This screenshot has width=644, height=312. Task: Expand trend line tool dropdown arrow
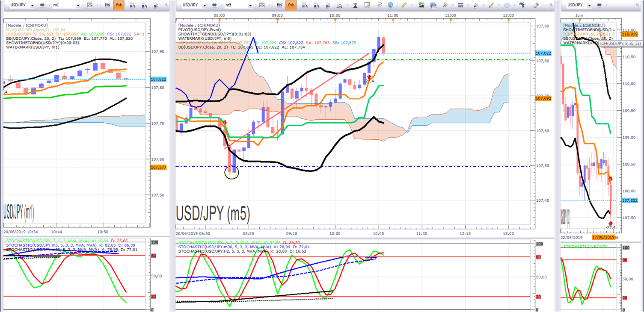tap(499, 5)
